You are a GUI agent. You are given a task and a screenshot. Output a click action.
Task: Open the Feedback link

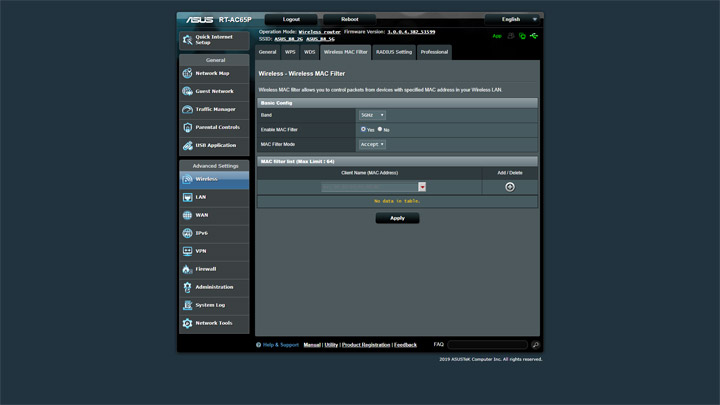[405, 345]
